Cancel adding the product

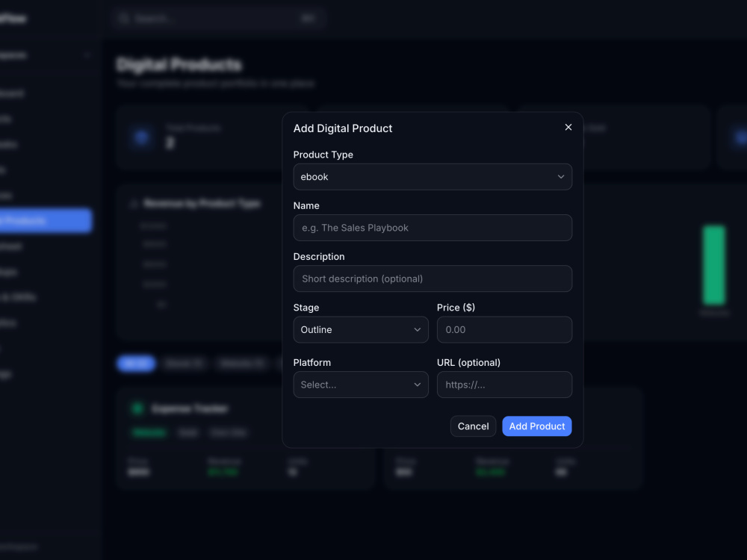(x=473, y=426)
